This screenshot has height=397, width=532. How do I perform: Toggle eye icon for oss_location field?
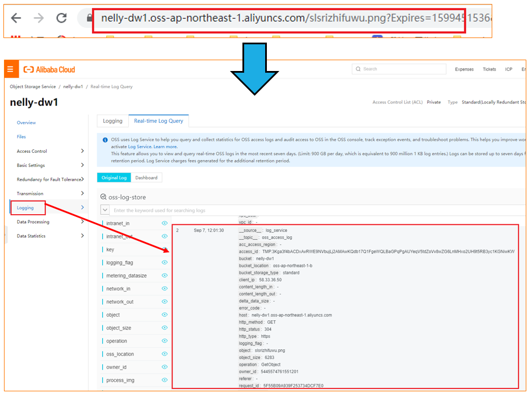pyautogui.click(x=165, y=354)
